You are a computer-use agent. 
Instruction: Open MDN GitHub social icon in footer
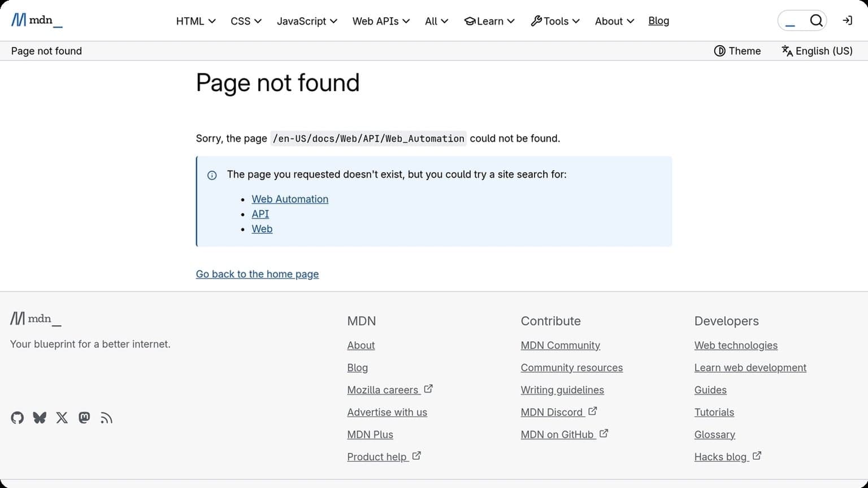(x=17, y=418)
